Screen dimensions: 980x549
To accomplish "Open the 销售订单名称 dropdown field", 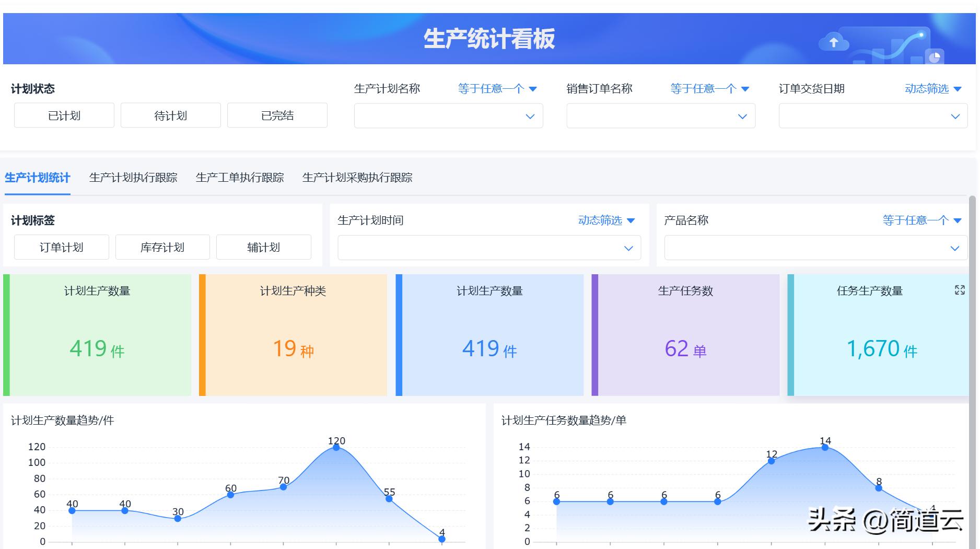I will tap(660, 116).
